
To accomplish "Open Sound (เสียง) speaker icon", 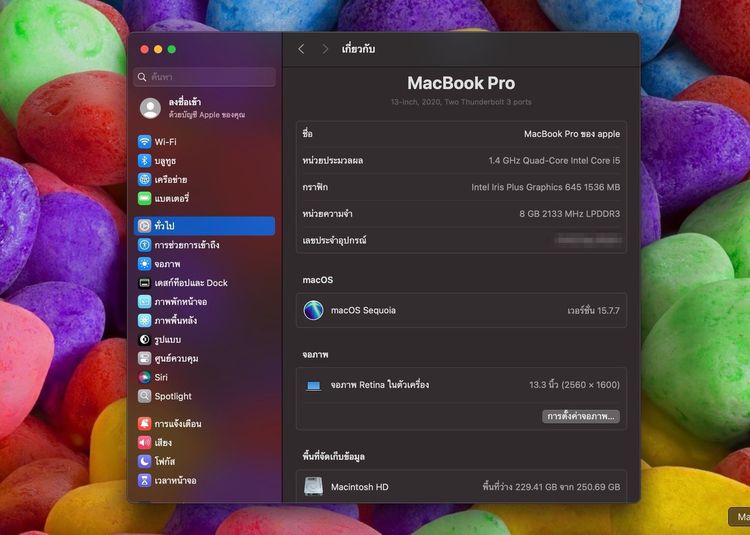I will (x=144, y=442).
